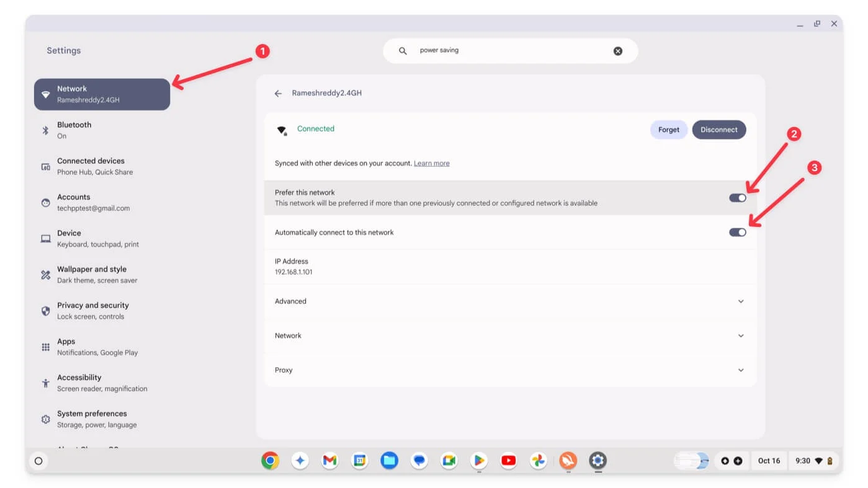Open Wallpaper and style section
This screenshot has height=488, width=868.
point(102,275)
